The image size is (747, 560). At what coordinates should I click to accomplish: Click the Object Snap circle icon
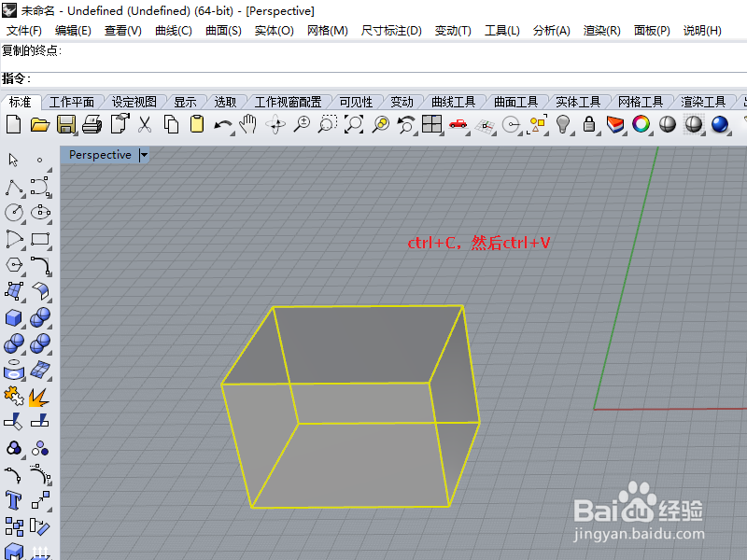(512, 126)
